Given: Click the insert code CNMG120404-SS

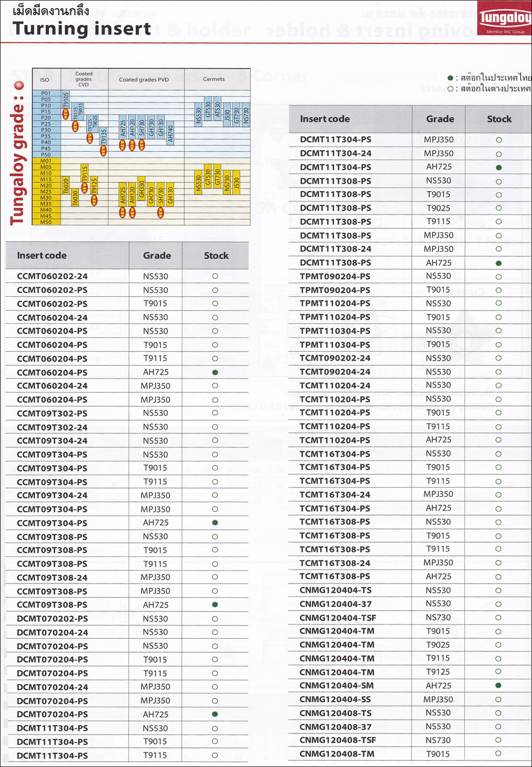Looking at the screenshot, I should tap(335, 699).
